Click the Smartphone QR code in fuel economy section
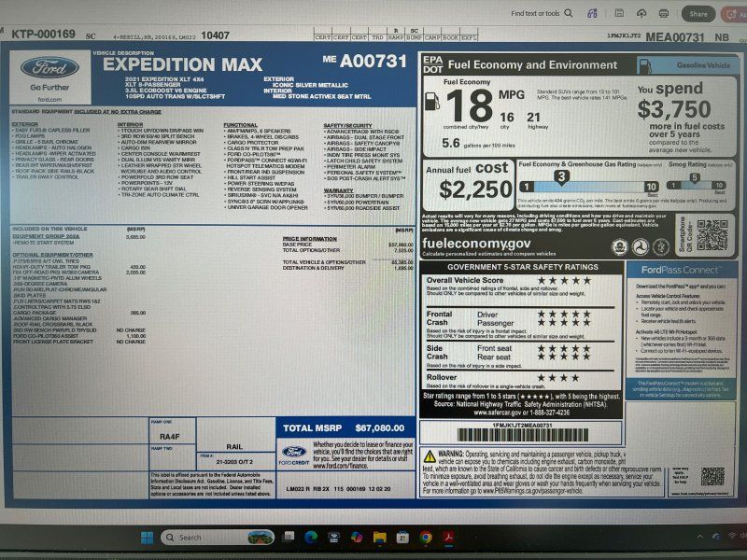Viewport: 747px width, 560px height. (712, 235)
